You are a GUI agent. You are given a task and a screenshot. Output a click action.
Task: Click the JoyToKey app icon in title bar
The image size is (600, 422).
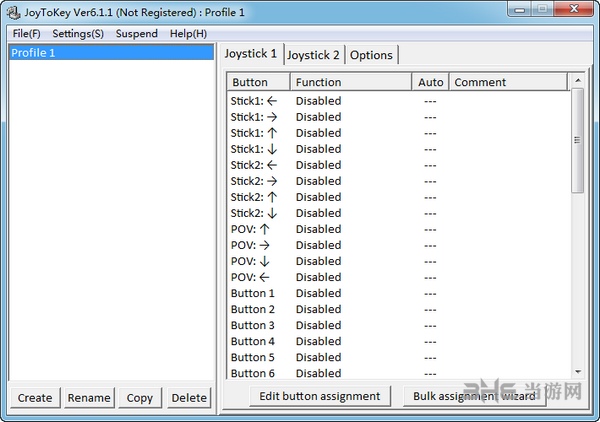(13, 12)
